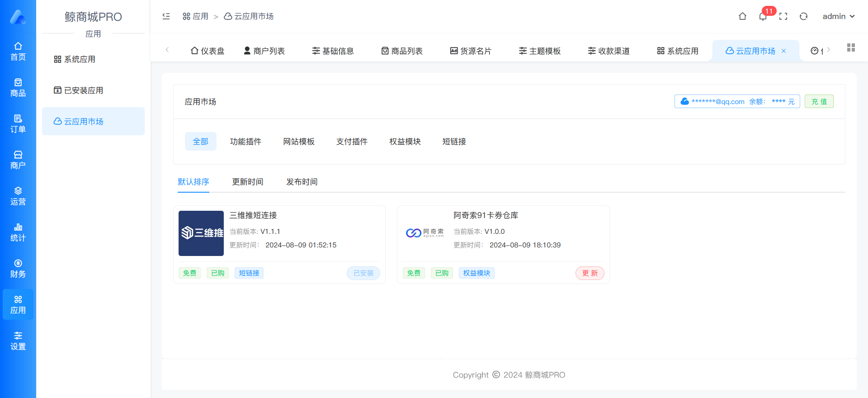Open 已安装应用 in submenu
The width and height of the screenshot is (868, 398).
pos(93,90)
